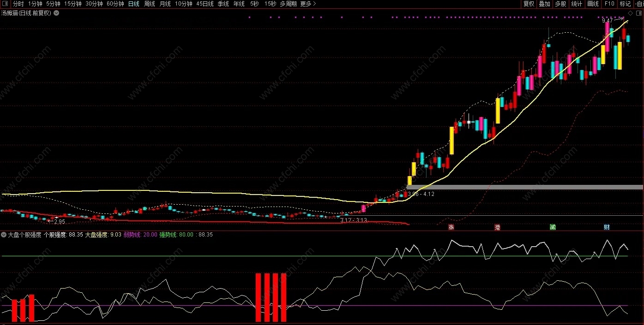Click the 叠加 overlay button
This screenshot has width=644, height=325.
click(544, 4)
